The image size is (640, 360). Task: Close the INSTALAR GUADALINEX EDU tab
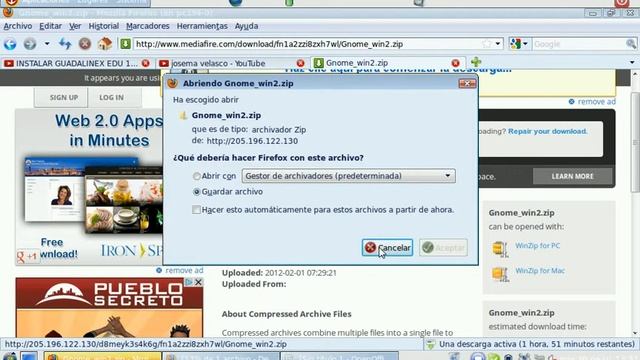point(145,63)
